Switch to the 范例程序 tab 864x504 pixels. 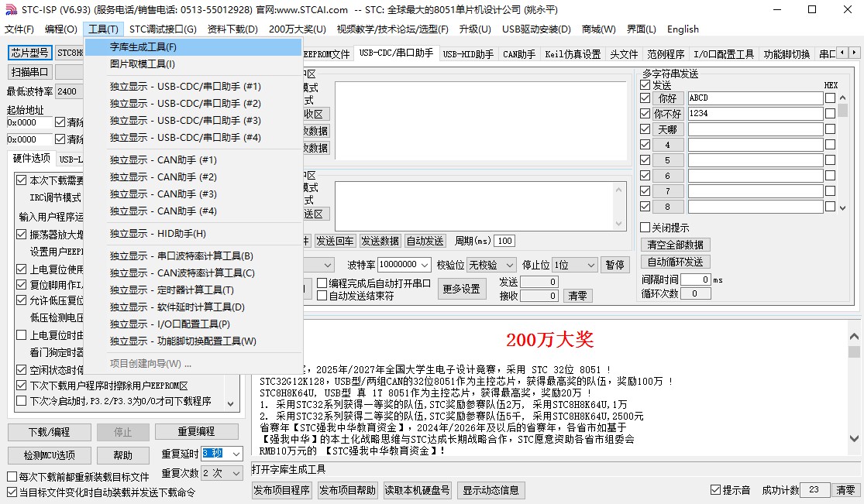click(x=666, y=54)
